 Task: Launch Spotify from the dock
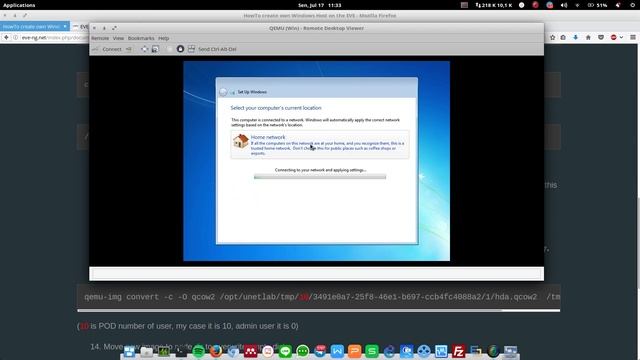[198, 351]
